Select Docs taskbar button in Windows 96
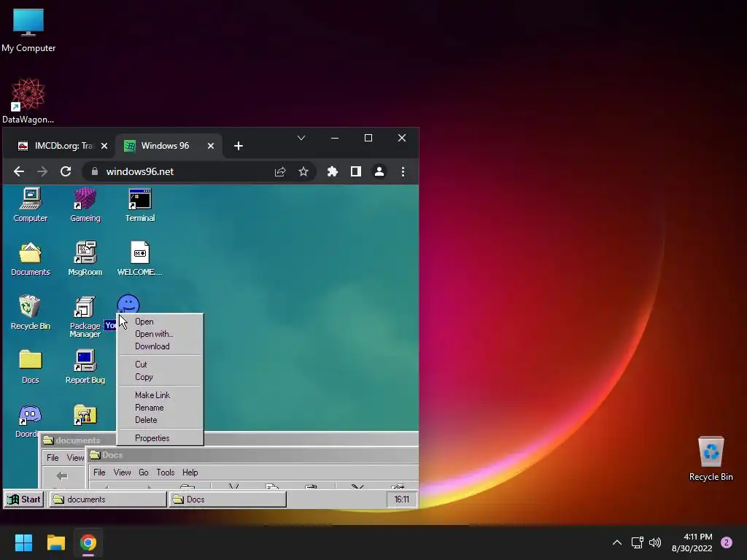This screenshot has height=560, width=747. (228, 499)
